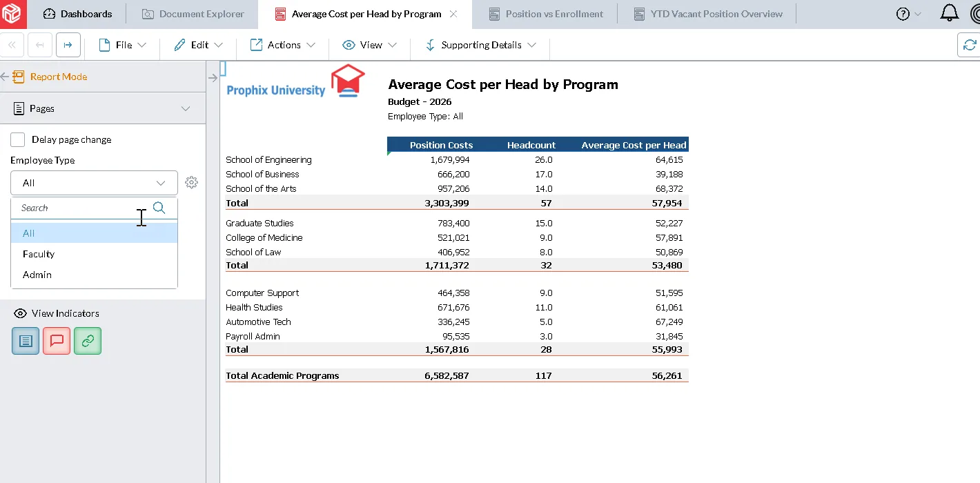
Task: Click the Search field in dropdown
Action: tap(81, 208)
